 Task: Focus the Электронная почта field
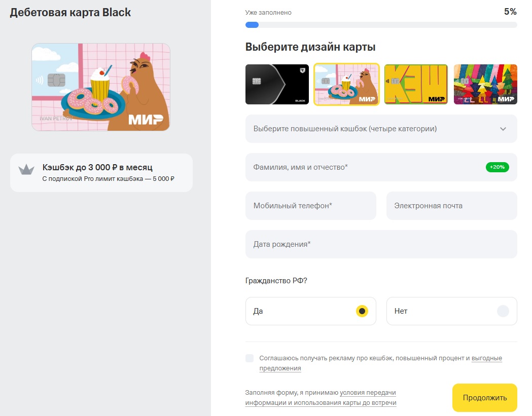(451, 206)
